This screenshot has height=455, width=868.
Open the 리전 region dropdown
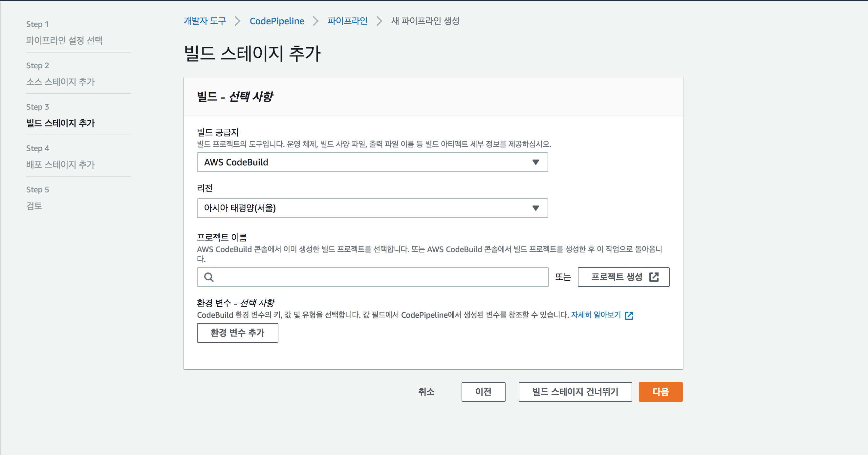[x=372, y=208]
